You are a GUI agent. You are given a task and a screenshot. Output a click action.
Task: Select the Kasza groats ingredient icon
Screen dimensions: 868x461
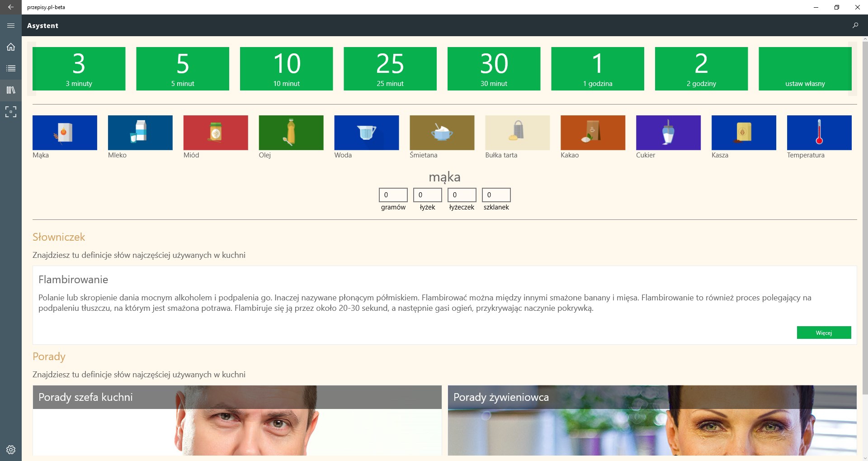click(744, 133)
